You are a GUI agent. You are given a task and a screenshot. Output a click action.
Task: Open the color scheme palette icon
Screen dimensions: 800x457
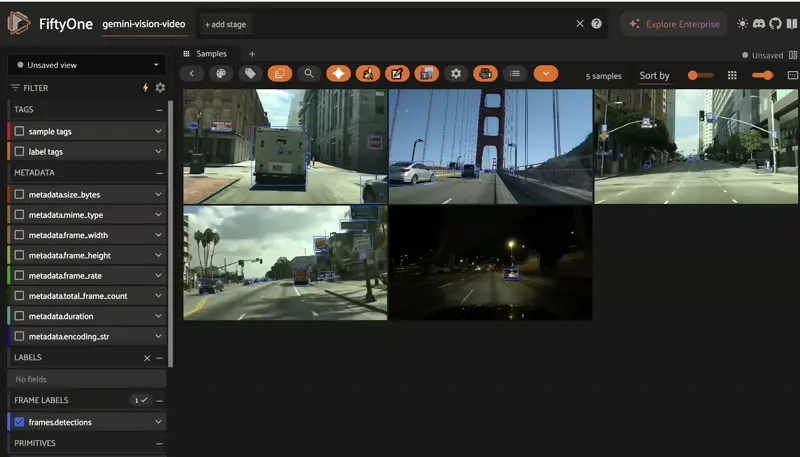coord(221,73)
